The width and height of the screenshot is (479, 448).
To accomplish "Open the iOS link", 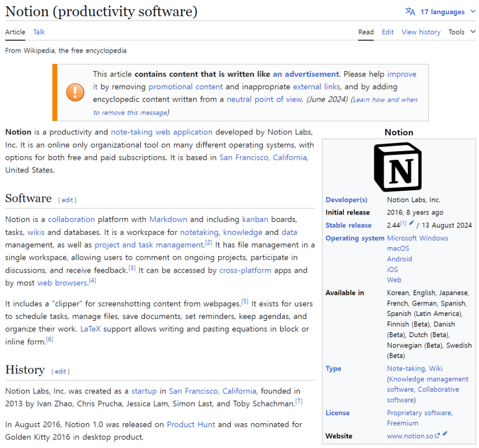I will 392,270.
